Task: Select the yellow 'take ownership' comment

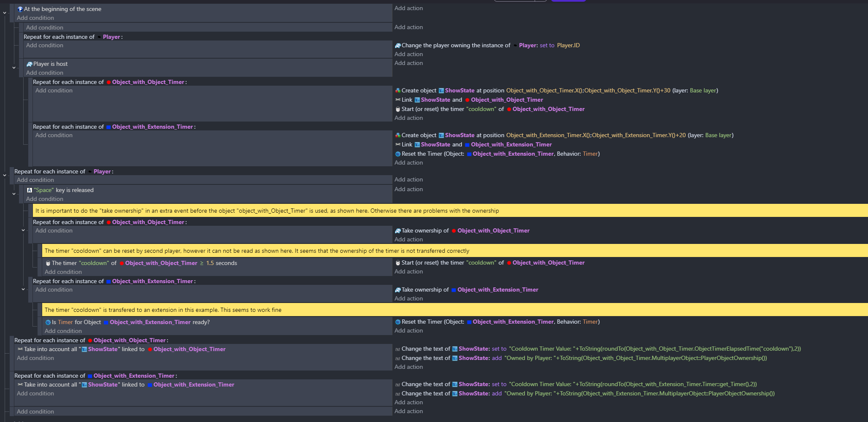Action: [x=450, y=211]
